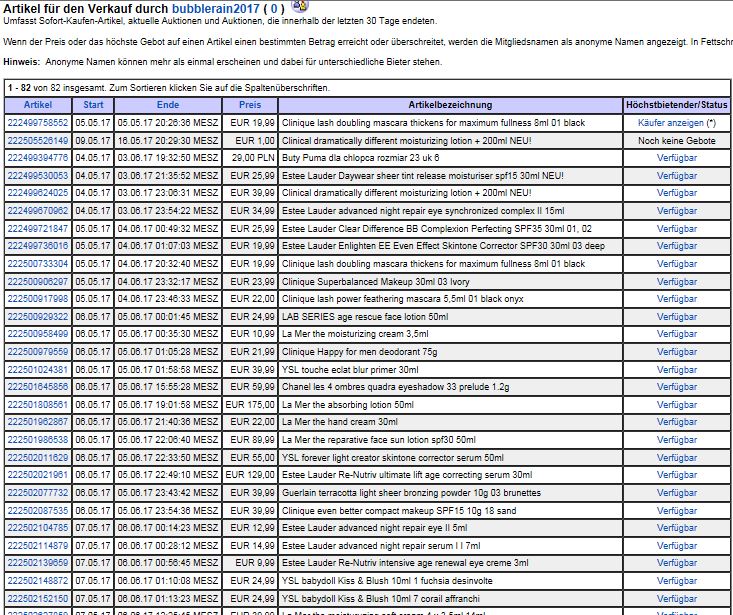Click the Höchstbietender/Status column header
The height and width of the screenshot is (615, 733).
676,105
